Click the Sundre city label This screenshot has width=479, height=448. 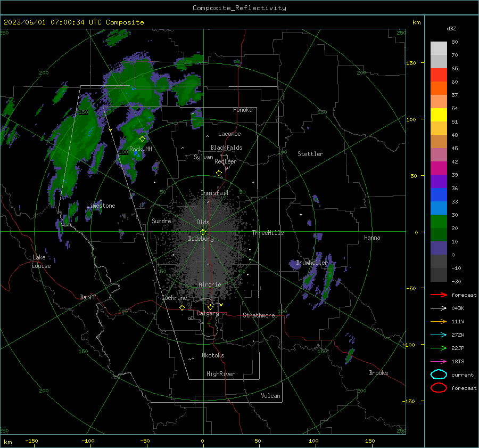point(161,221)
